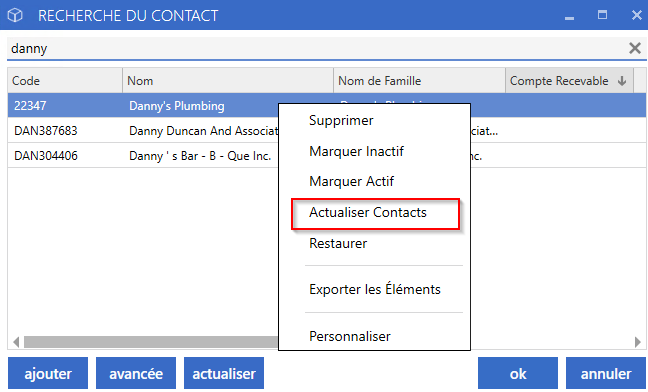Open the avancée search button
The width and height of the screenshot is (648, 392).
click(x=136, y=373)
